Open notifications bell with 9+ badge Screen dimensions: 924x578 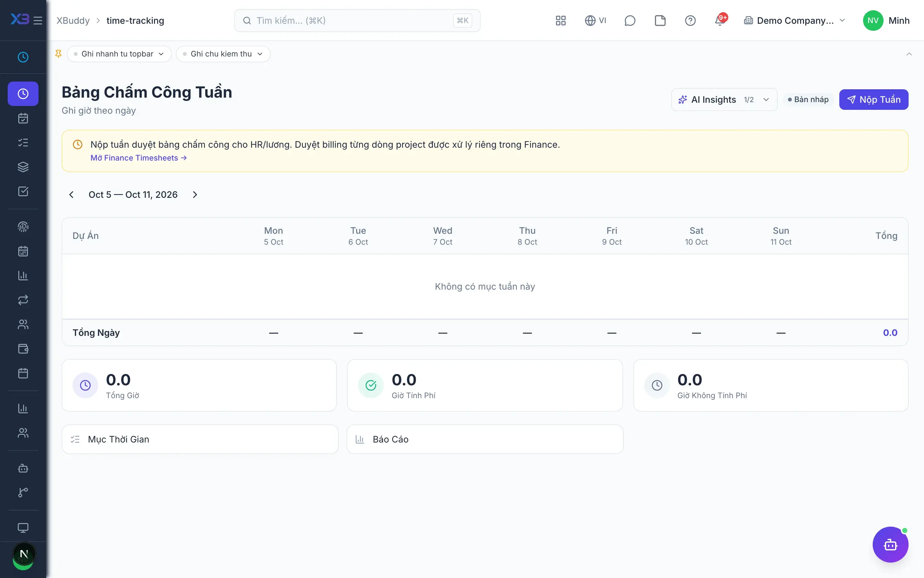[721, 20]
